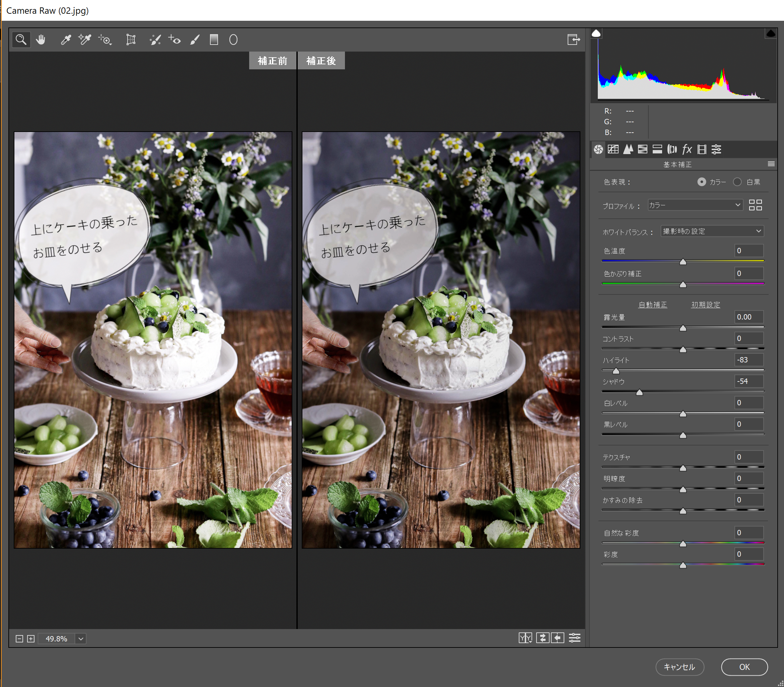Image resolution: width=784 pixels, height=687 pixels.
Task: Click the 彩度 slider handle
Action: click(683, 565)
